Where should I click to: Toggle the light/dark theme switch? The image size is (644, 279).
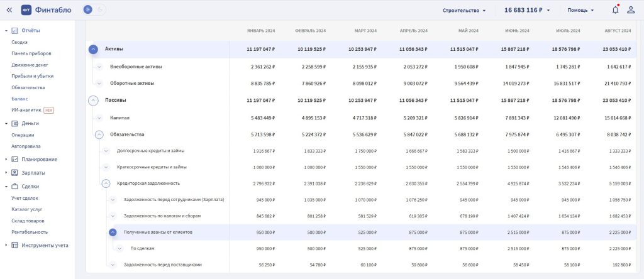(94, 10)
